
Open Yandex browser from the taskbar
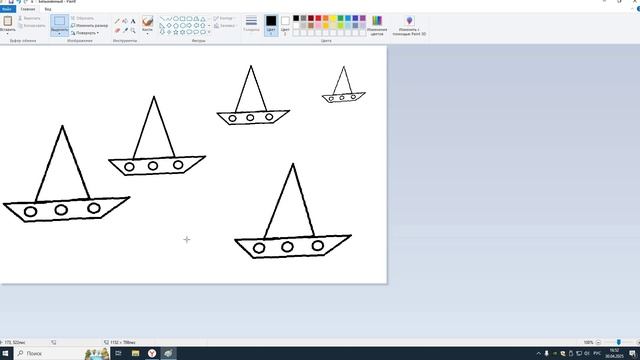152,353
